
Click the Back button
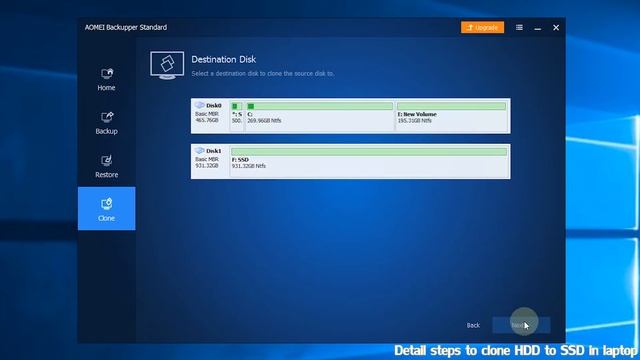click(473, 325)
